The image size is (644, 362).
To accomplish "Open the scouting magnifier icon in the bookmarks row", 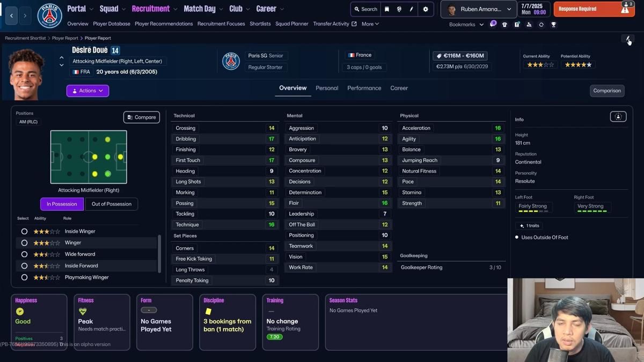I will [x=529, y=24].
